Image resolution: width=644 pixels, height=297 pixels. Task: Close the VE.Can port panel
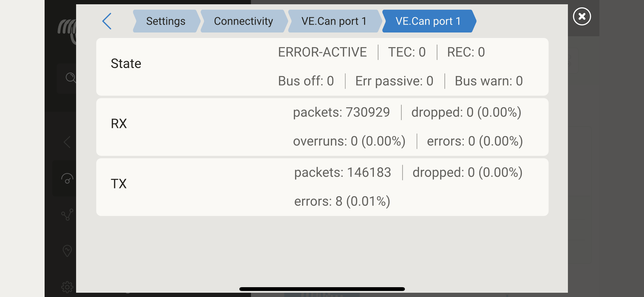pos(582,17)
